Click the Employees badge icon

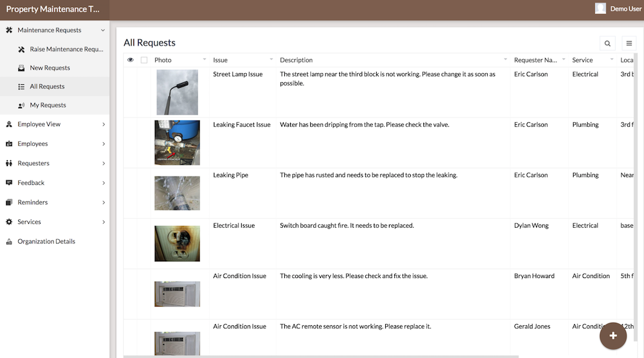9,144
